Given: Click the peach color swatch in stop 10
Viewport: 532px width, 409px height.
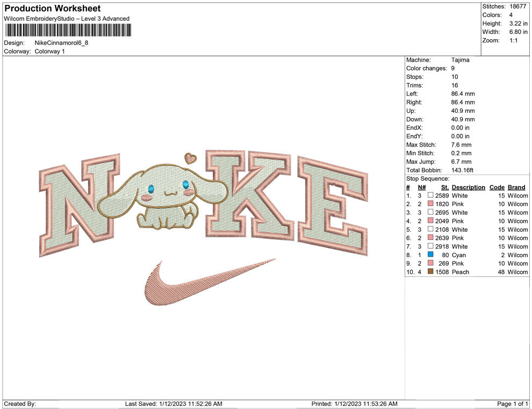Looking at the screenshot, I should pyautogui.click(x=430, y=272).
